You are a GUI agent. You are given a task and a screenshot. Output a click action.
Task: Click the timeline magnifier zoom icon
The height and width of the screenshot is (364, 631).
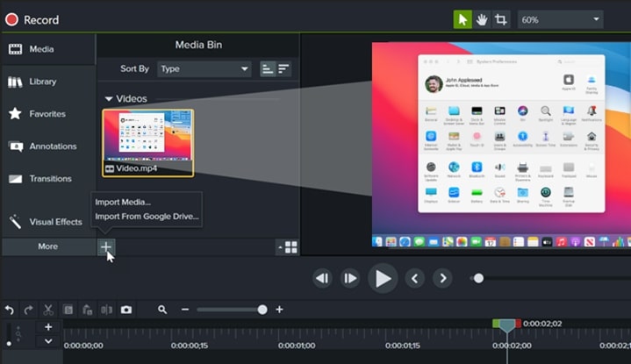click(x=162, y=310)
